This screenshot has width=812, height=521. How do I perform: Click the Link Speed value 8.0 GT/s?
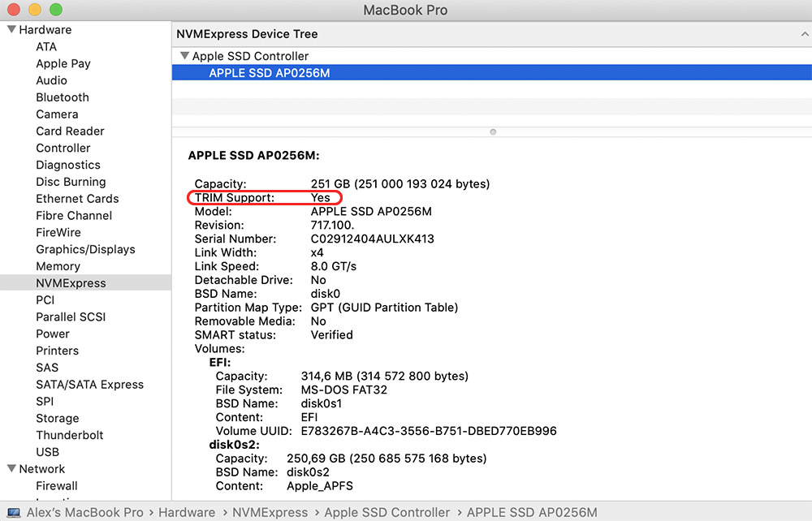pyautogui.click(x=334, y=266)
